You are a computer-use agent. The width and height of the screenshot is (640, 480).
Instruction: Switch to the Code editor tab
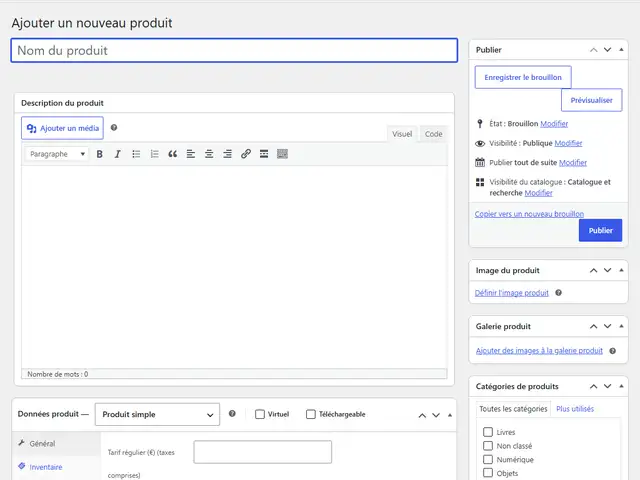[x=433, y=134]
